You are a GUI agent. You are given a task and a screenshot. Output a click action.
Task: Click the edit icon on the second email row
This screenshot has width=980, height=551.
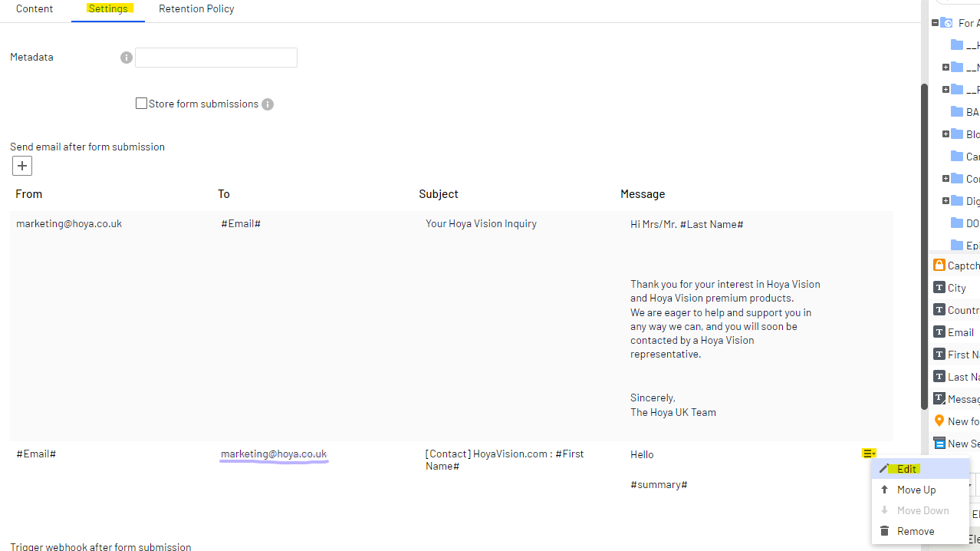(x=869, y=453)
